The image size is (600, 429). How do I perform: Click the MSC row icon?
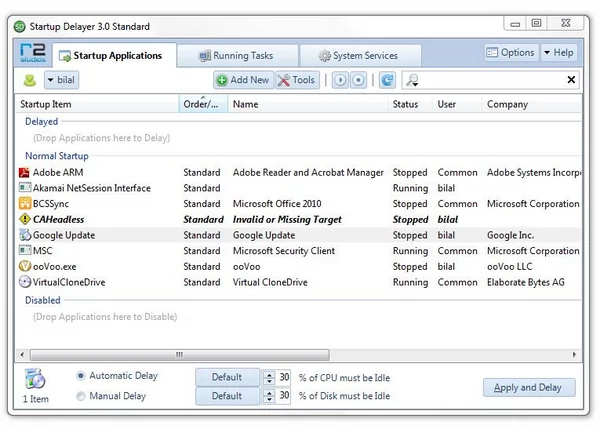[25, 250]
